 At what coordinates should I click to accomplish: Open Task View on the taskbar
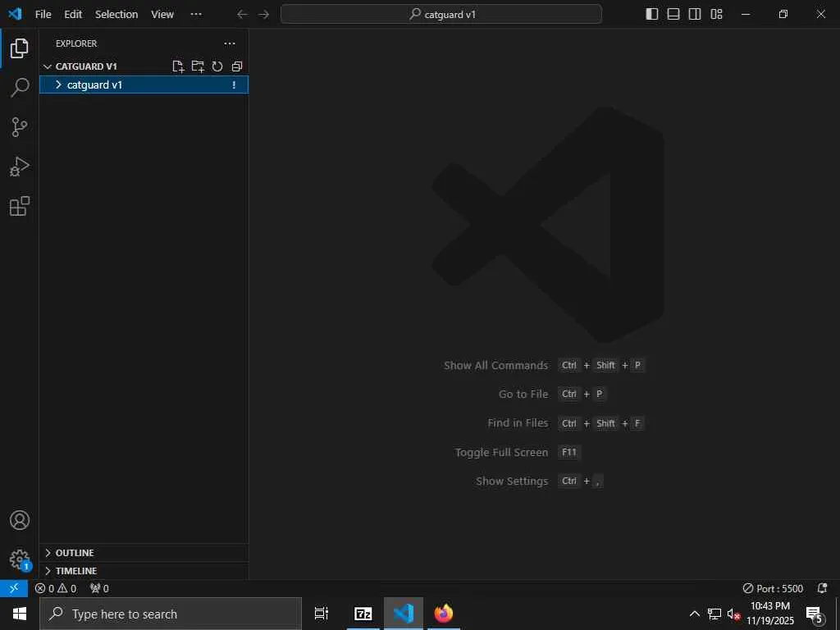click(322, 614)
